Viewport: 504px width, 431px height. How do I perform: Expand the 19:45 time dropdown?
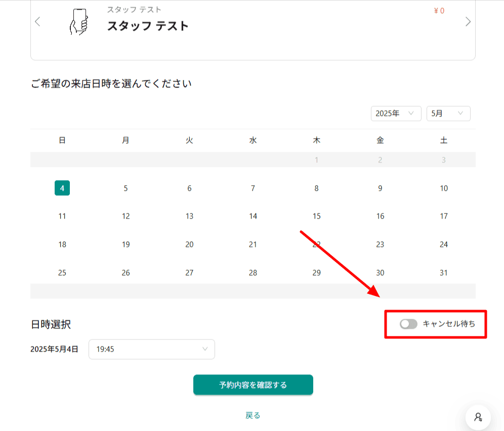click(x=152, y=350)
